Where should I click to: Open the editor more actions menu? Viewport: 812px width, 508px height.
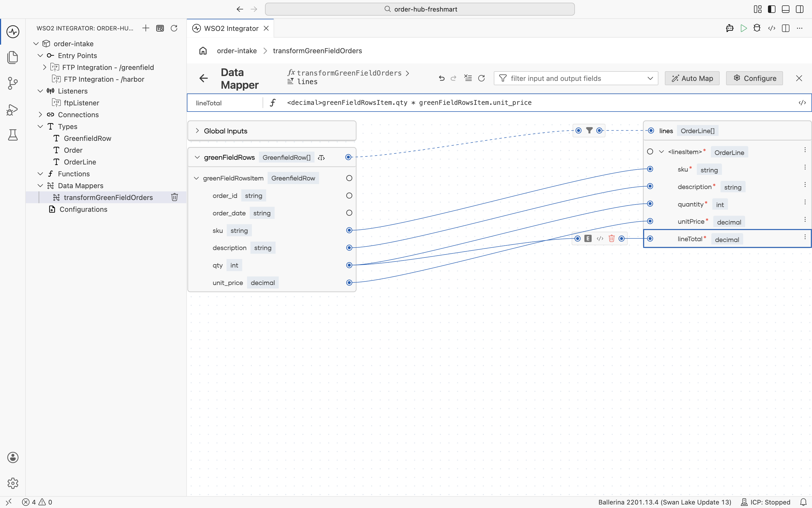[x=800, y=28]
